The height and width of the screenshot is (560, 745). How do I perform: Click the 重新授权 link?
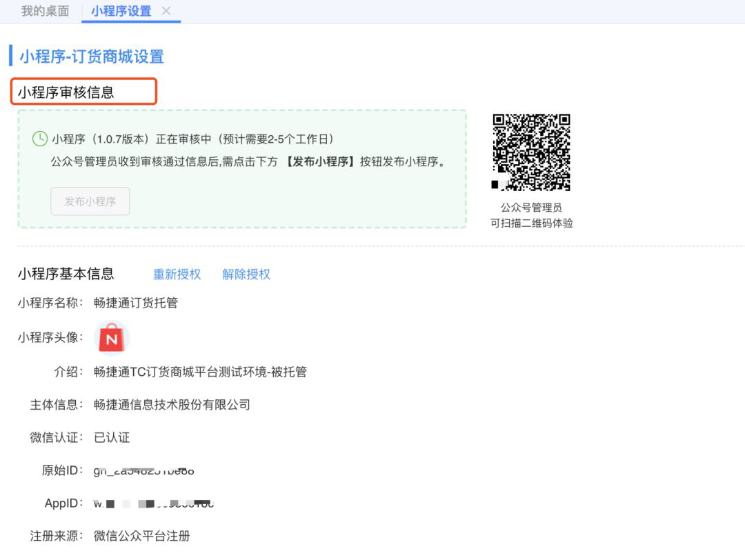(177, 274)
